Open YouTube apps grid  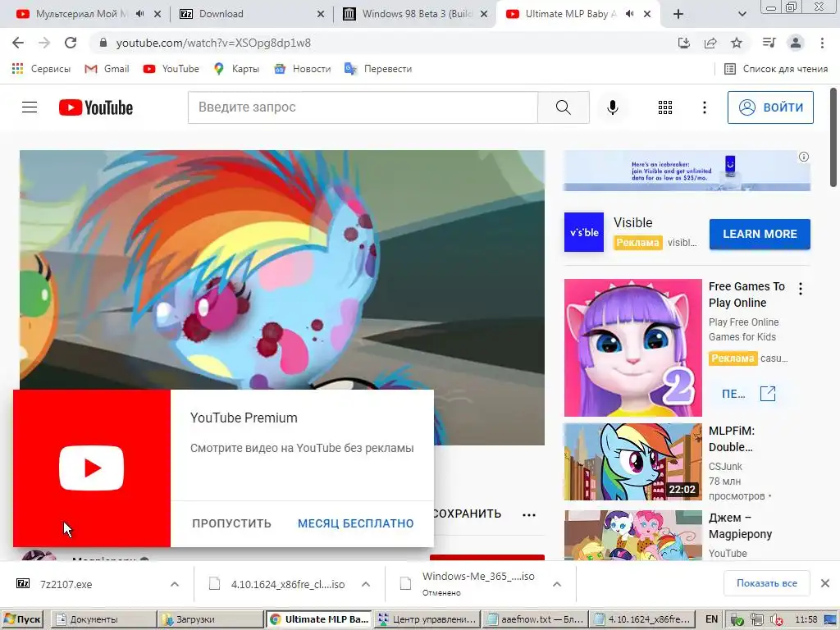click(x=664, y=107)
